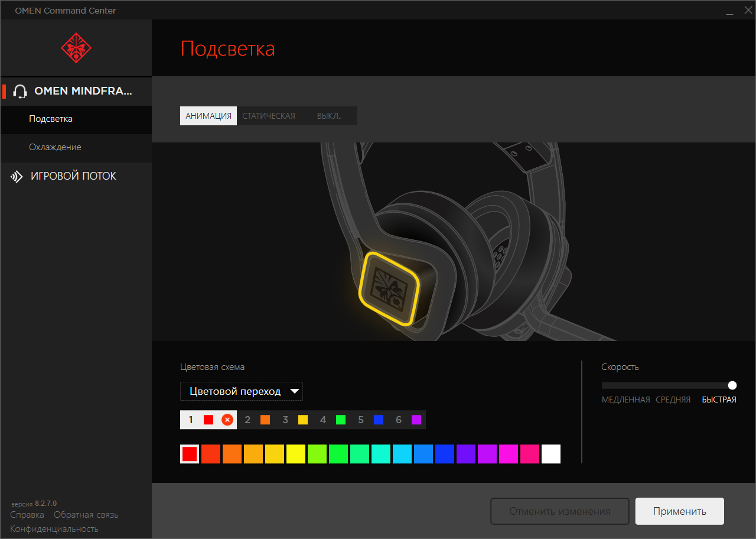The width and height of the screenshot is (756, 539).
Task: Switch to the АНИМАЦИЯ tab
Action: [x=208, y=116]
